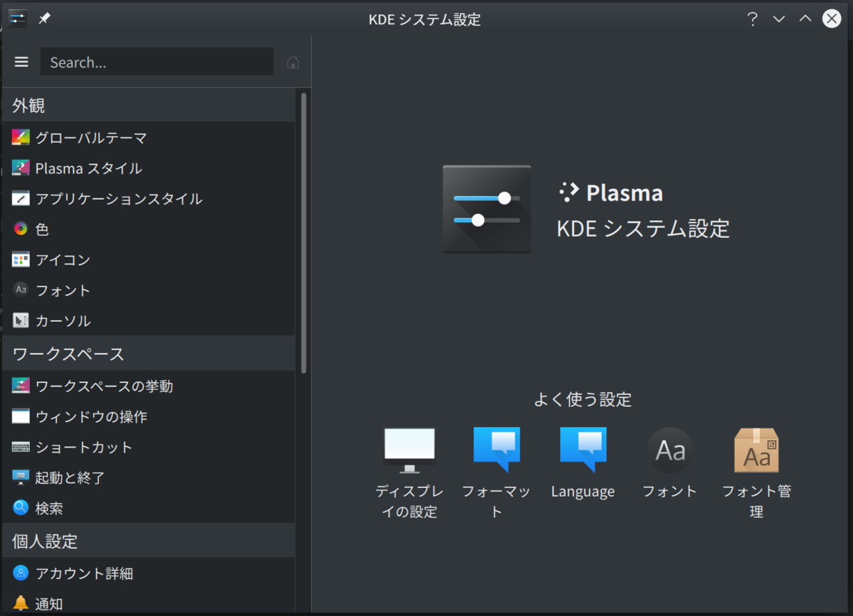
Task: Click the フォント管理 label
Action: pos(756,501)
